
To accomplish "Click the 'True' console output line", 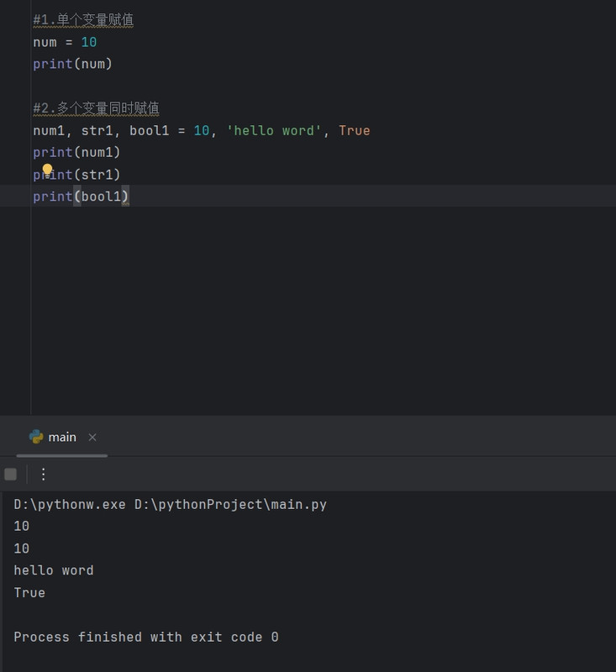I will (29, 593).
